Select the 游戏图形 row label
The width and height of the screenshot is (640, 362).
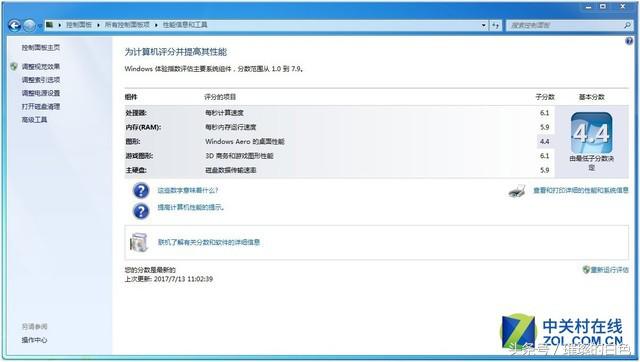pyautogui.click(x=139, y=156)
